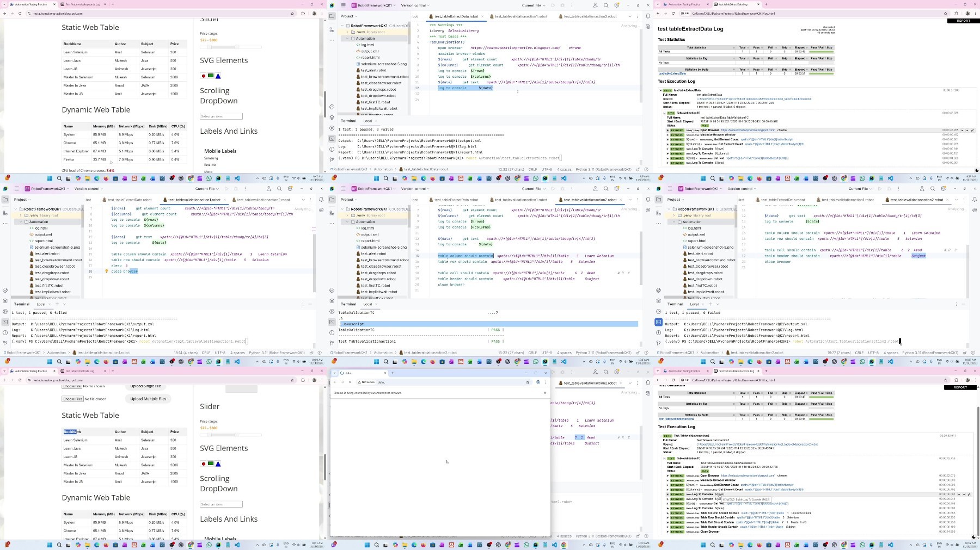Click blue triangle SVG element on Choose Files page

[218, 464]
